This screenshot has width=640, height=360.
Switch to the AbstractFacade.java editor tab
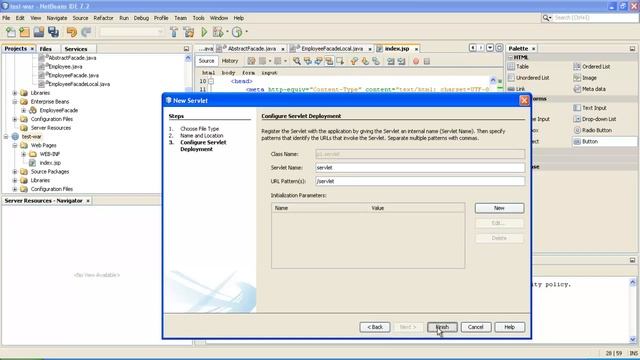[251, 49]
